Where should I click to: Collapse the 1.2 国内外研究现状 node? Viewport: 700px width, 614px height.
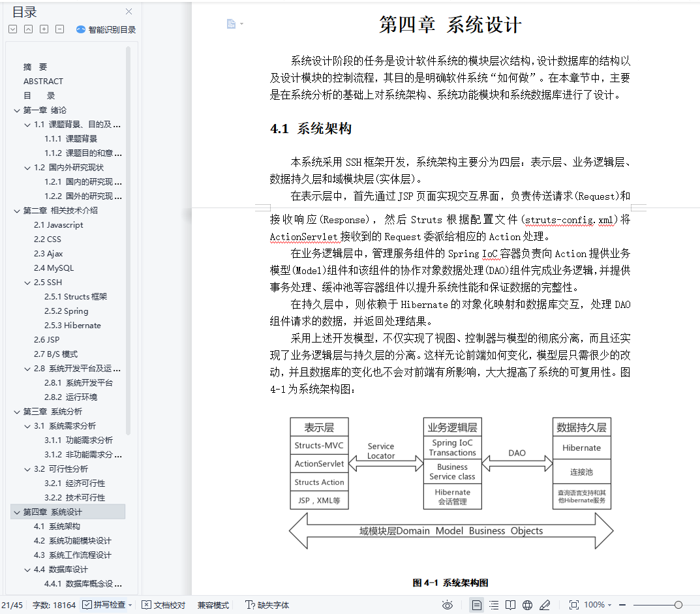[x=27, y=168]
